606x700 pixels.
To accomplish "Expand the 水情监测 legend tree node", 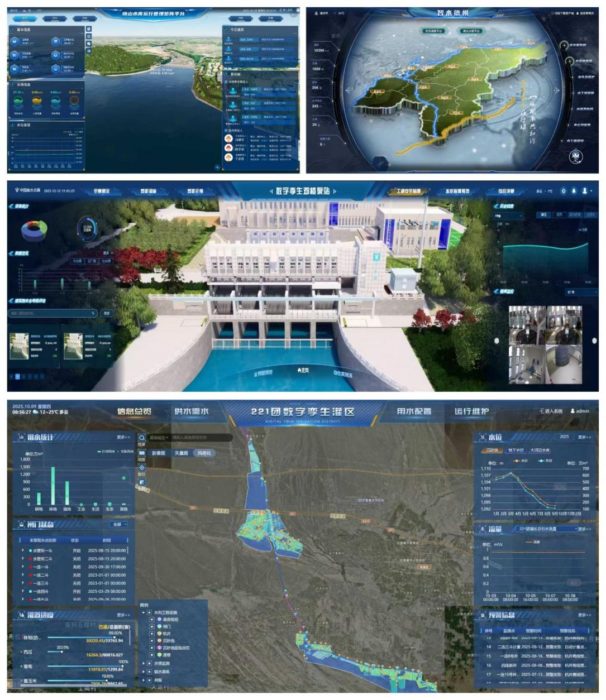I will (x=144, y=663).
